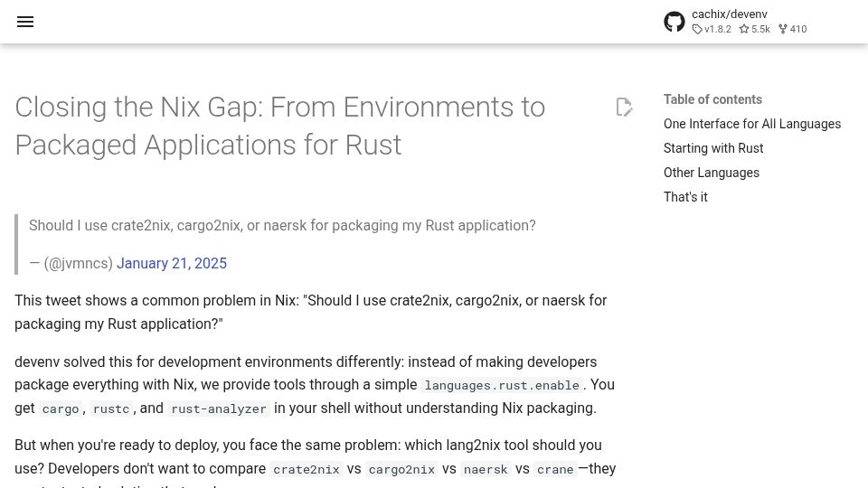
Task: Click the v1.8.2 version tag
Action: pyautogui.click(x=712, y=29)
